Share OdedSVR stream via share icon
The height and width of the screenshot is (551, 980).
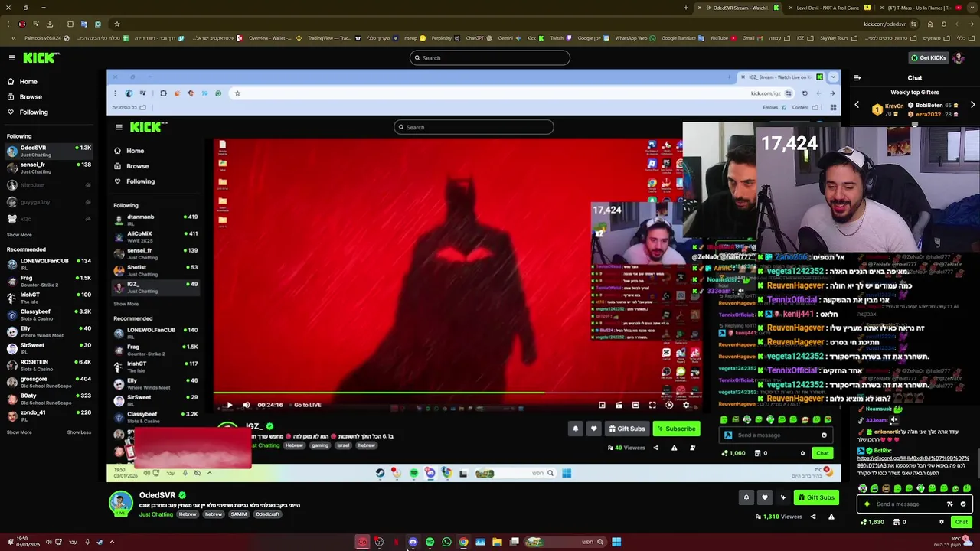coord(813,517)
